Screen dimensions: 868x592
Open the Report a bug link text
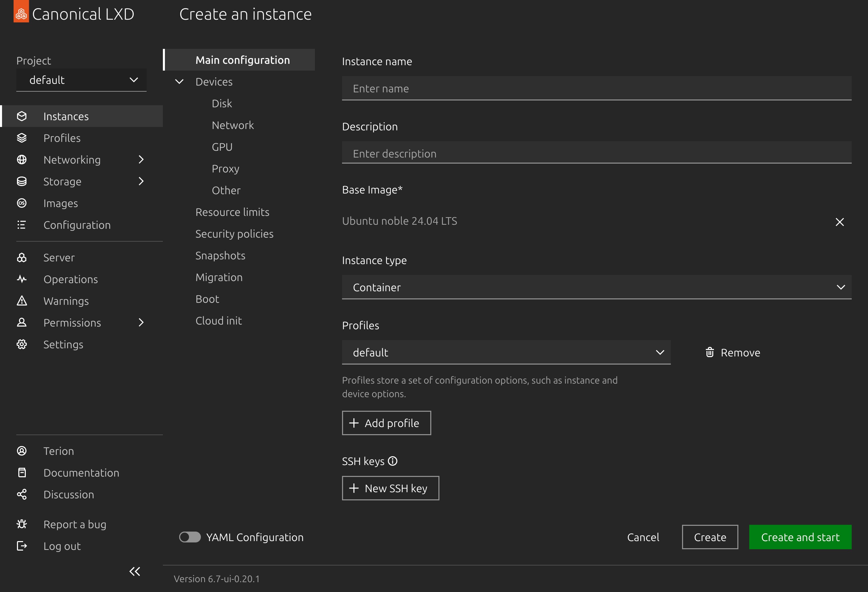point(75,524)
